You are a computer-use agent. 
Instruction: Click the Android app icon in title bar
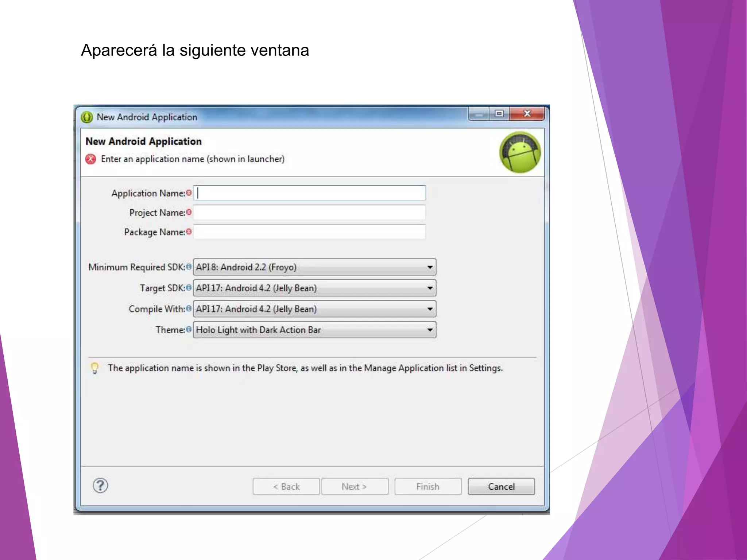click(x=87, y=117)
